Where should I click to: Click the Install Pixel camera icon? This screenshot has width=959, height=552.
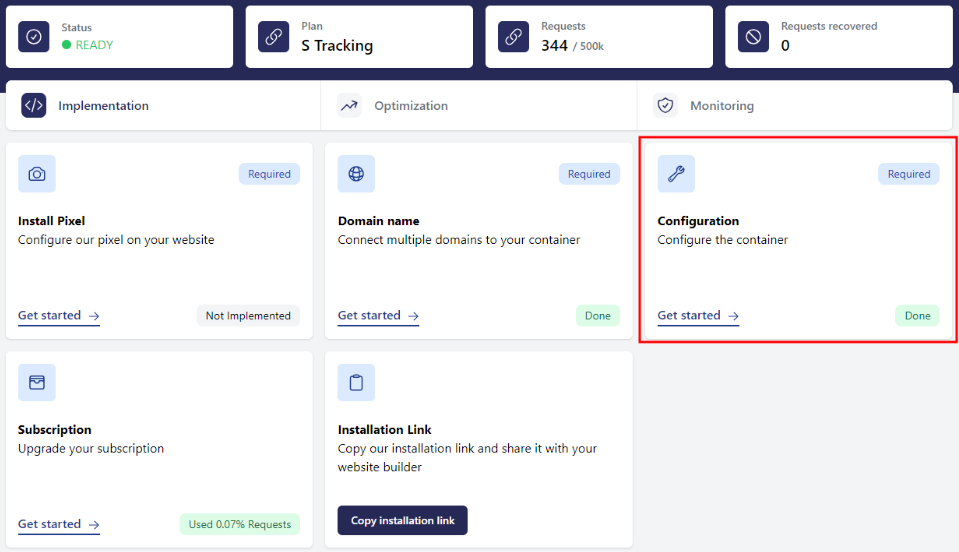(37, 174)
